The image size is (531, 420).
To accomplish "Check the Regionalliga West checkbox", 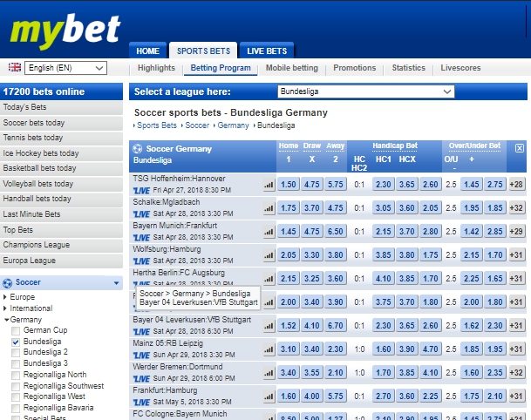I will click(x=16, y=397).
